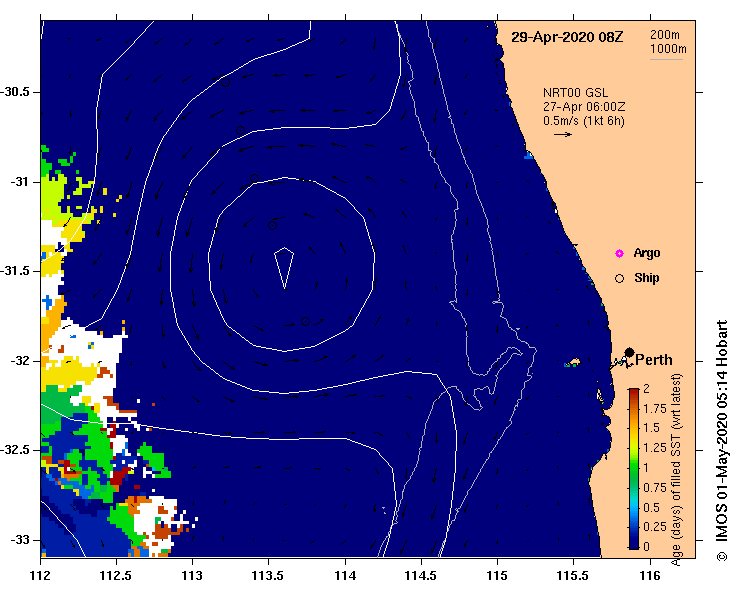Screen dimensions: 739x592
Task: Click the dark blue bottom of colour bar
Action: (x=634, y=542)
